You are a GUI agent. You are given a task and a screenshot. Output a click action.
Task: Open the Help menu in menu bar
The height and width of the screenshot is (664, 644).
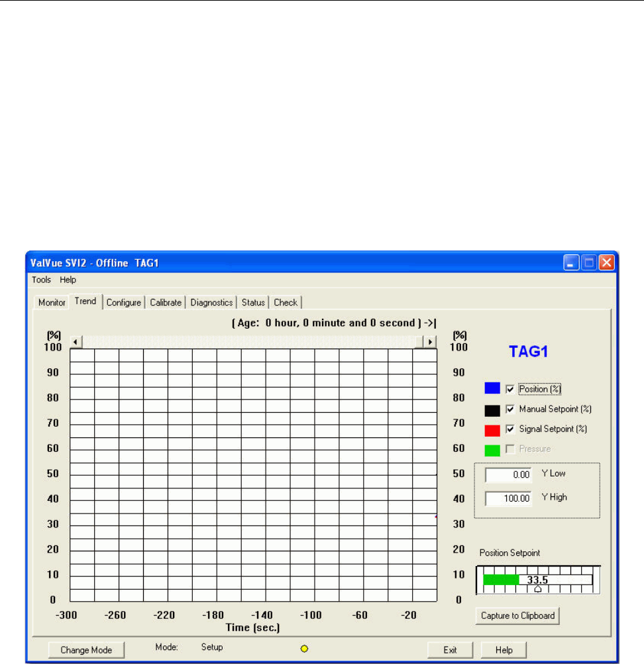coord(68,280)
